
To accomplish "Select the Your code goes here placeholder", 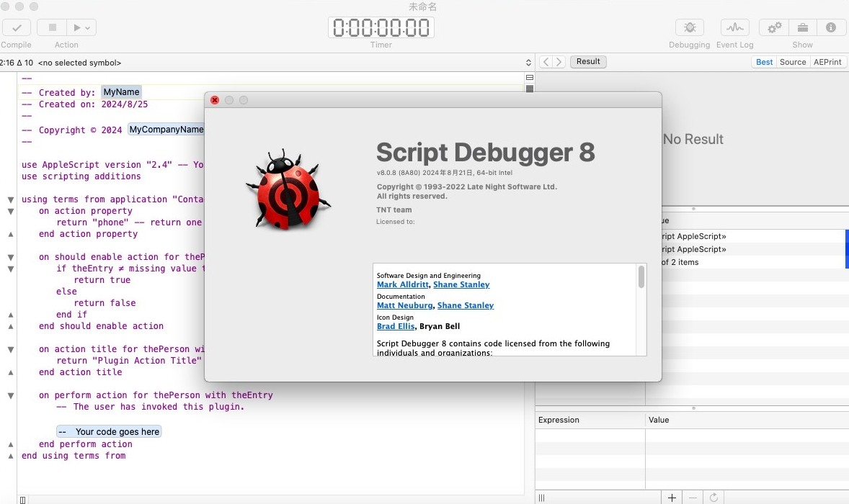I will pos(109,431).
